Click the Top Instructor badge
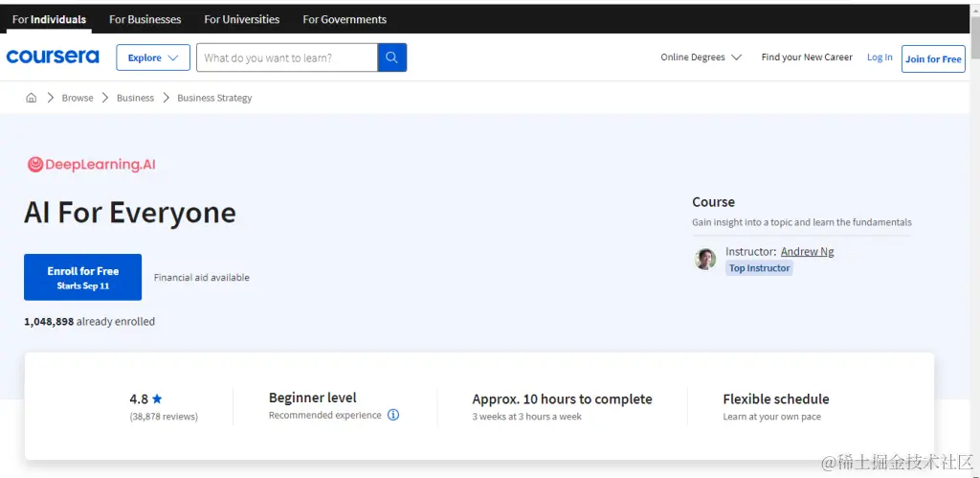 coord(759,268)
